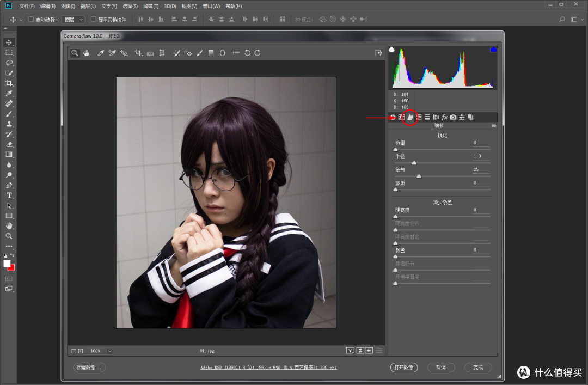Select the Crop tool in Camera Raw
Screen dimensions: 588x385
(138, 53)
